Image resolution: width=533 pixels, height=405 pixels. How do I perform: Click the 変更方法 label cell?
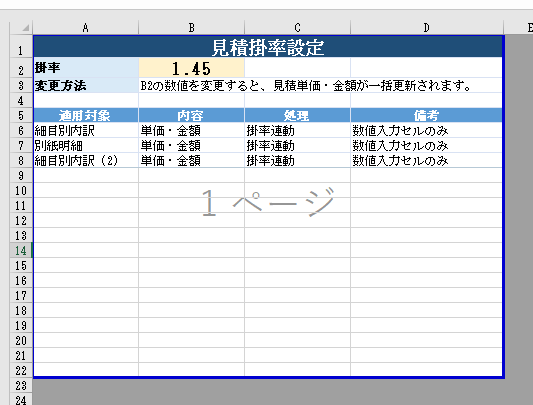click(86, 85)
